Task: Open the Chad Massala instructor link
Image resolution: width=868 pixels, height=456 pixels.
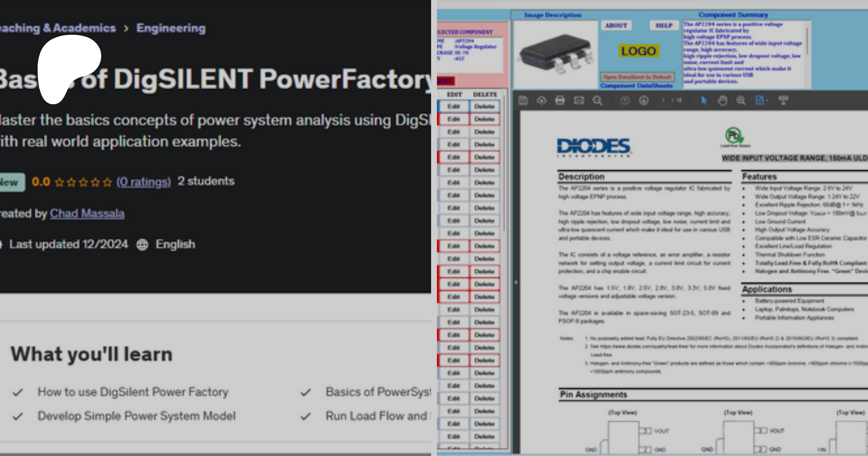Action: (87, 213)
